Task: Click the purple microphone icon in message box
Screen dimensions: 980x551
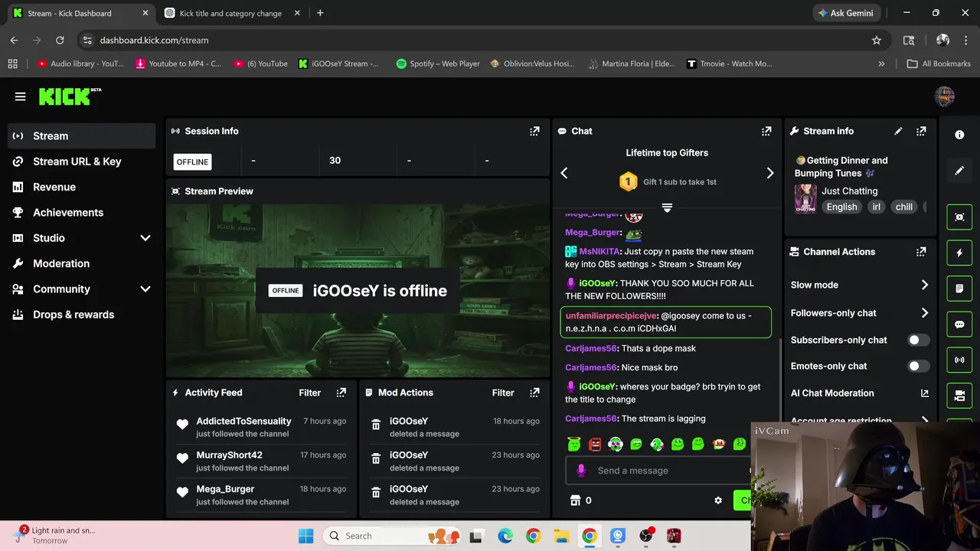Action: click(x=581, y=471)
